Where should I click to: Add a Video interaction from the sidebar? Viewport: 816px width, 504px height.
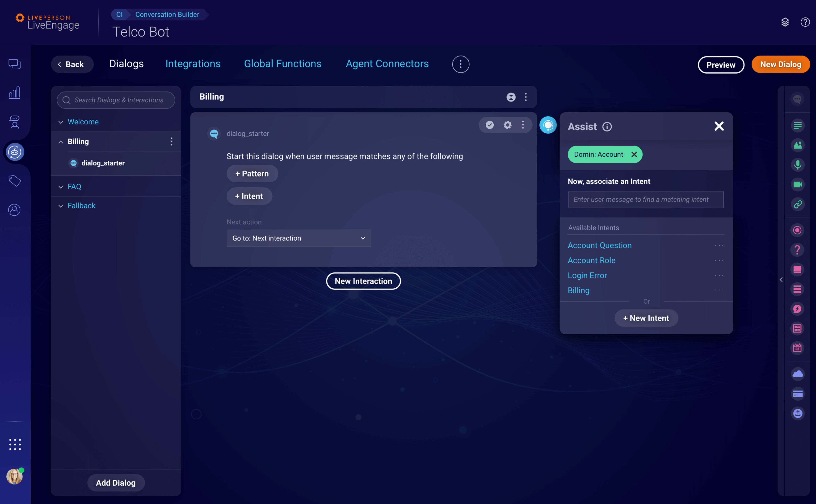[x=798, y=184]
